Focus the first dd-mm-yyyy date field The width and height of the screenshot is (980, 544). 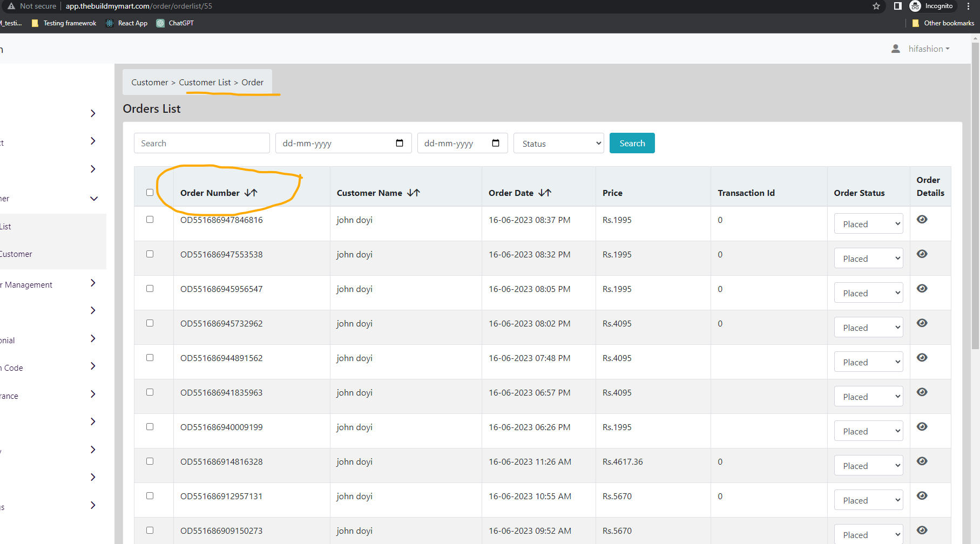pos(343,143)
